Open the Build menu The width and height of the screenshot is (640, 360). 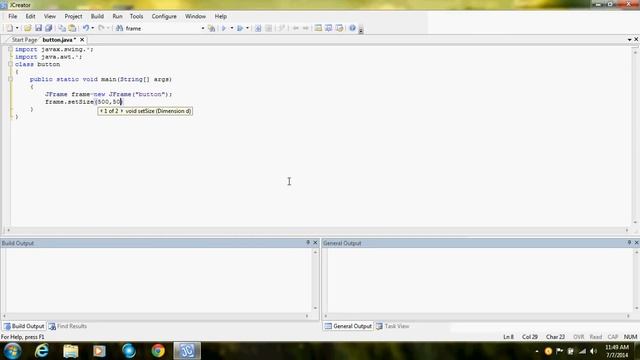[97, 16]
